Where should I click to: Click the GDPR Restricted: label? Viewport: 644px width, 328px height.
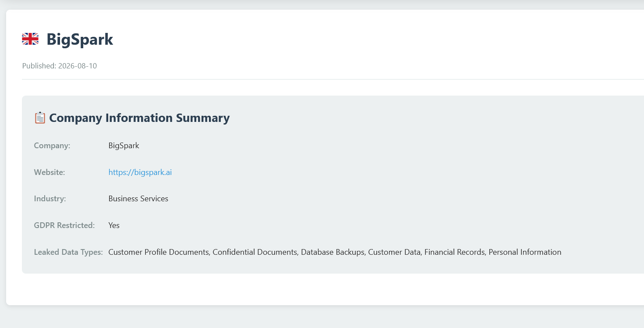click(64, 225)
